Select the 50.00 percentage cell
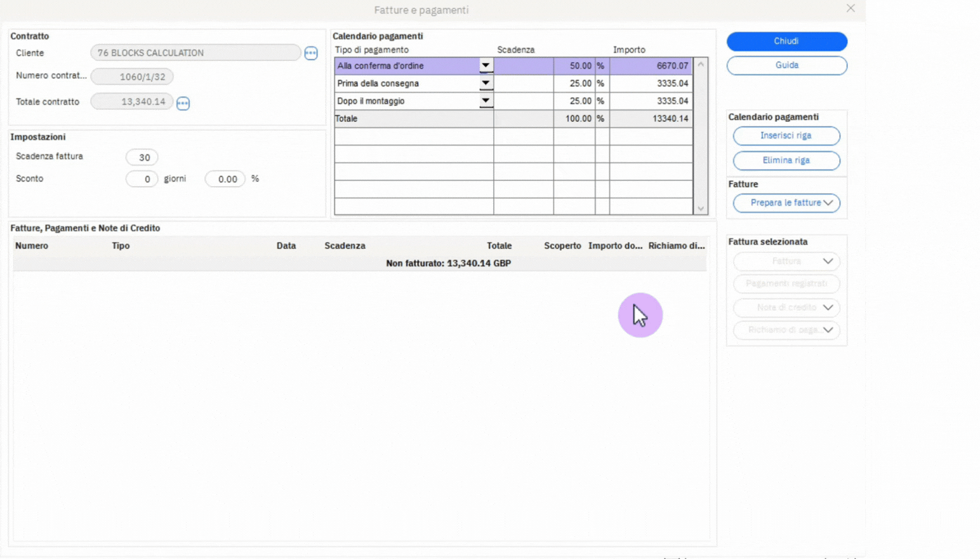This screenshot has height=559, width=980. point(574,65)
